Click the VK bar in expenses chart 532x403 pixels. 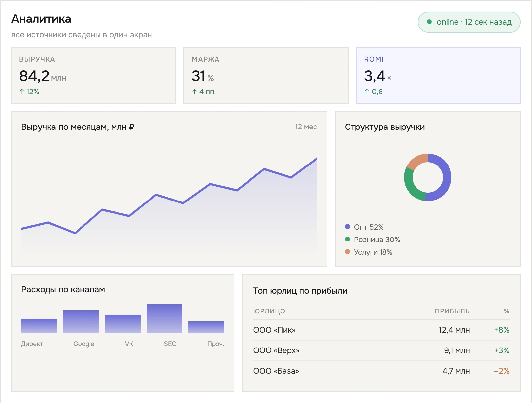[123, 324]
